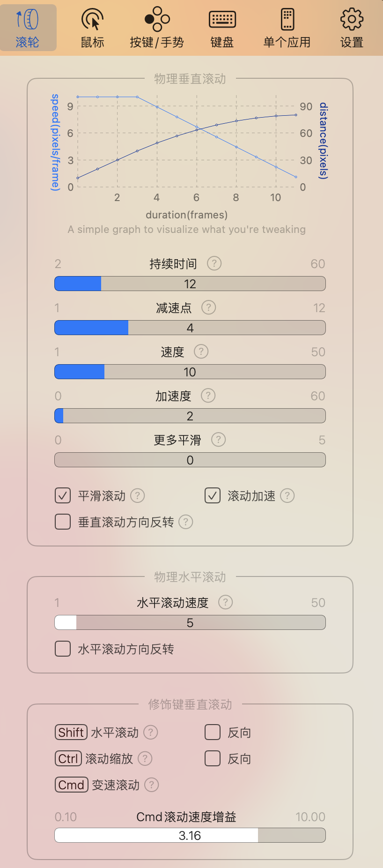Show help for 加速度
The image size is (383, 868).
click(x=208, y=396)
